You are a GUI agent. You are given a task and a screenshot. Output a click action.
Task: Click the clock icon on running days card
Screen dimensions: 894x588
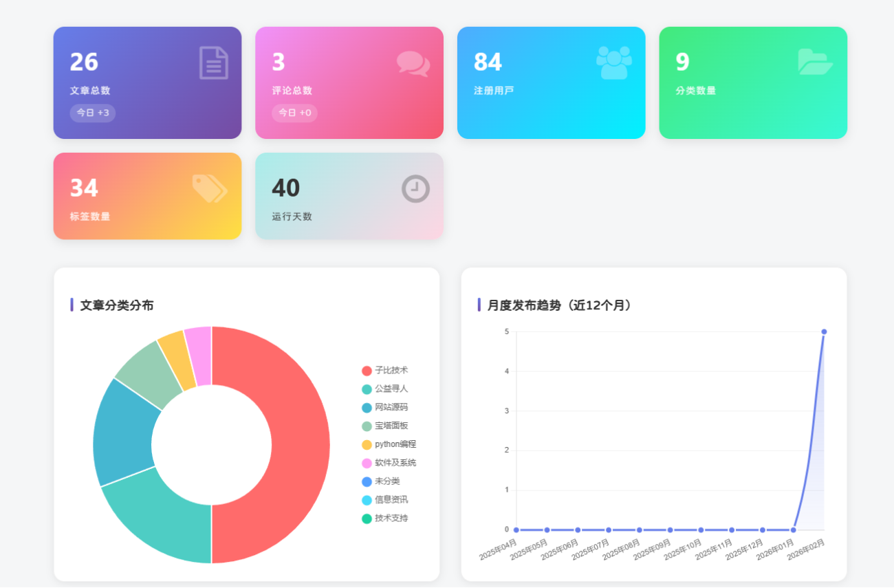pos(415,188)
